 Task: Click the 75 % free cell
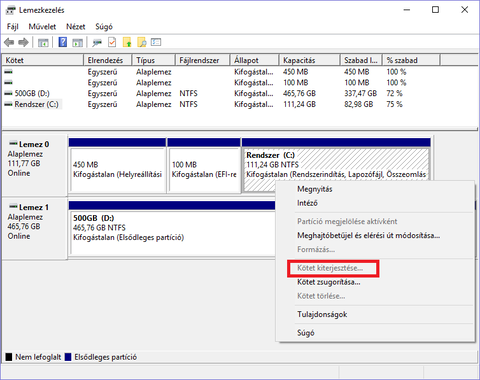point(394,104)
